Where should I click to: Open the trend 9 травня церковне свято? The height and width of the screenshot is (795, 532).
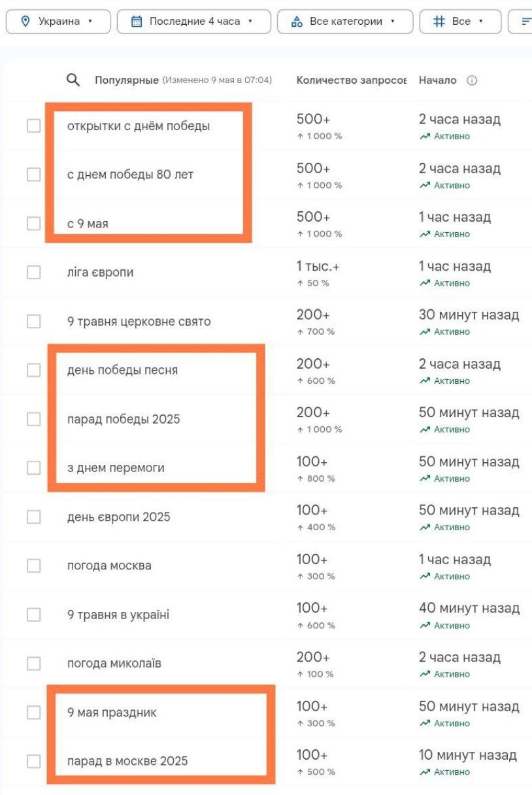click(x=139, y=322)
